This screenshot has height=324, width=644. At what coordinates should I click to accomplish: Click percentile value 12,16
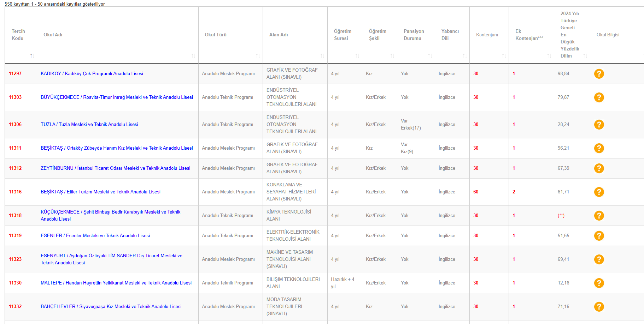(x=563, y=283)
